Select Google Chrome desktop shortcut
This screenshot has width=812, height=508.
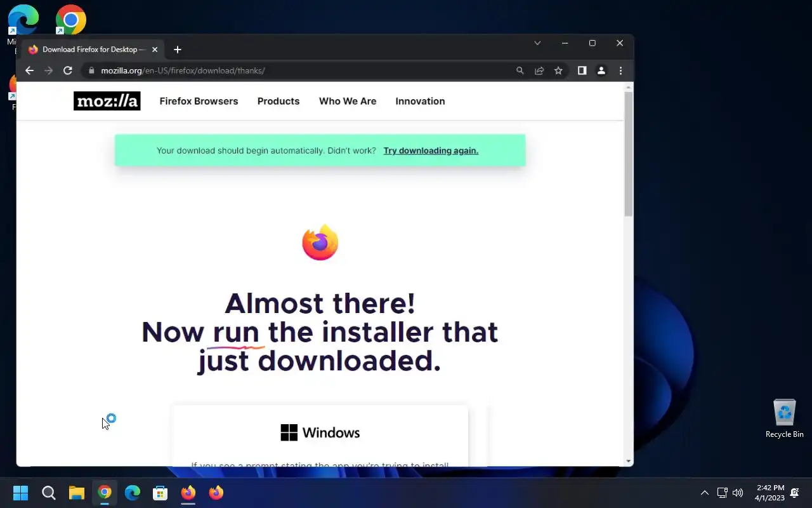(x=70, y=20)
